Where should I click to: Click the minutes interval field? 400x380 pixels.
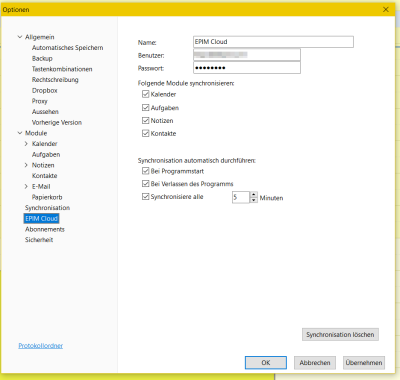(241, 197)
